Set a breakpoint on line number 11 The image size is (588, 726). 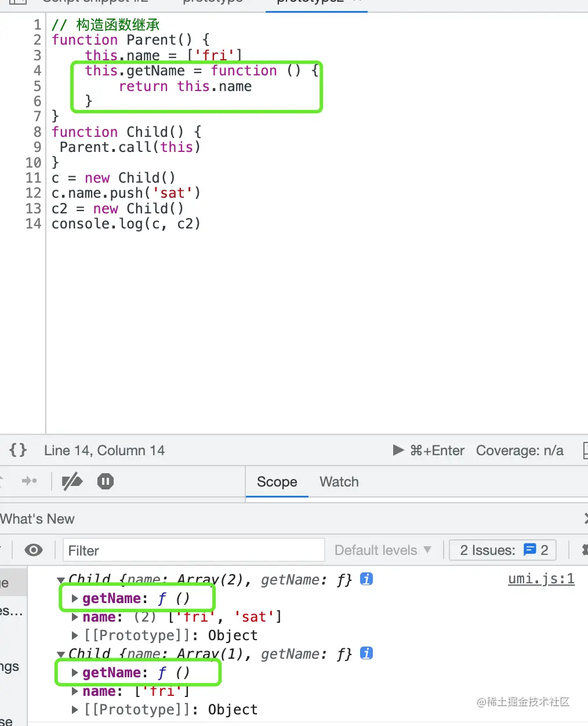point(34,178)
